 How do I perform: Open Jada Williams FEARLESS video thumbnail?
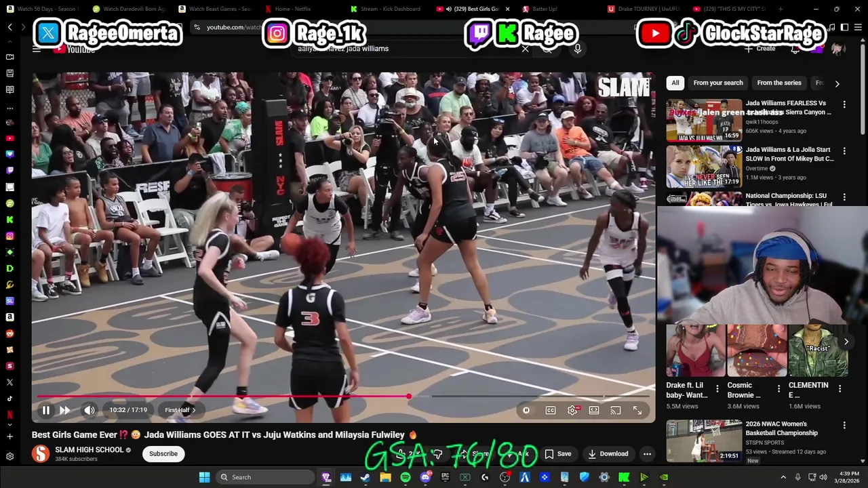pyautogui.click(x=704, y=120)
